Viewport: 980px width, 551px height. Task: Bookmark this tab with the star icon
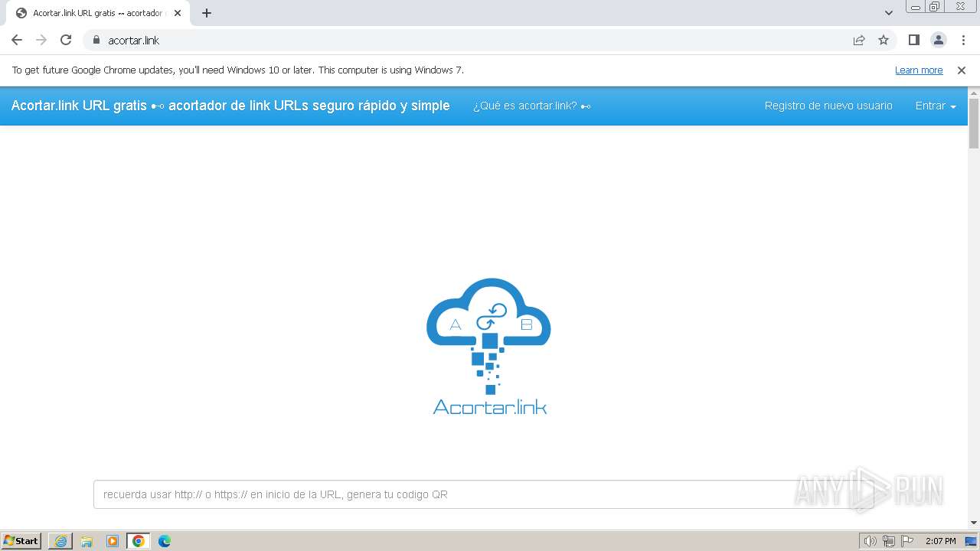(x=884, y=40)
